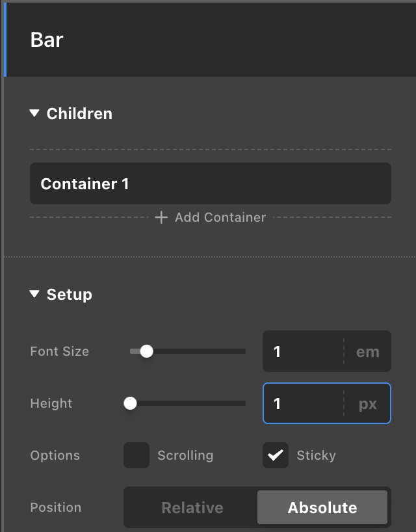Click the Position label text
The width and height of the screenshot is (416, 532).
[56, 507]
